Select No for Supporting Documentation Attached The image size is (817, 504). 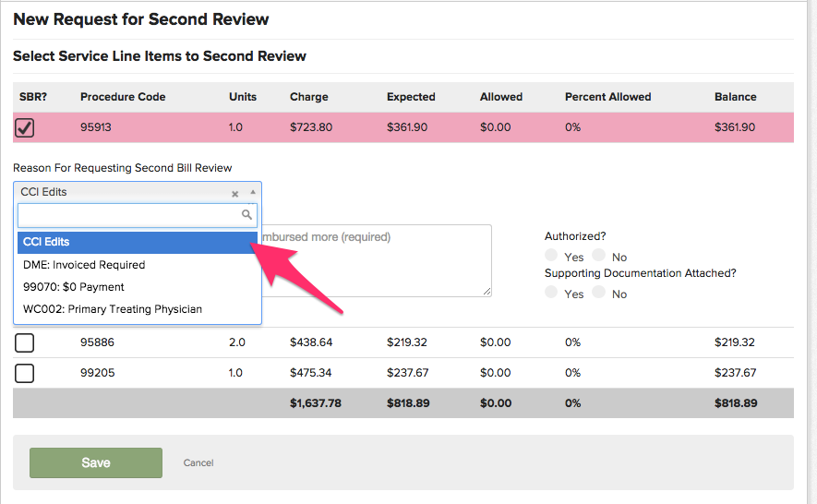599,292
